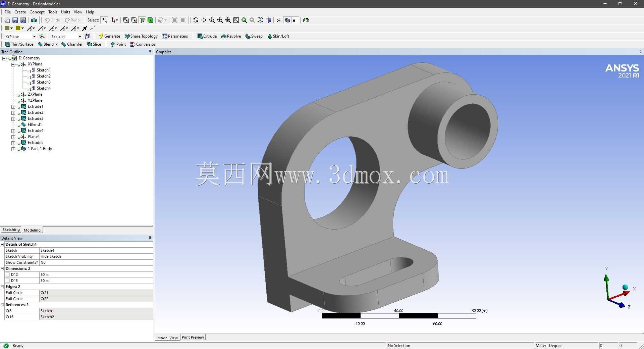Viewport: 644px width, 349px height.
Task: Enable the body selection filter
Action: pos(150,20)
